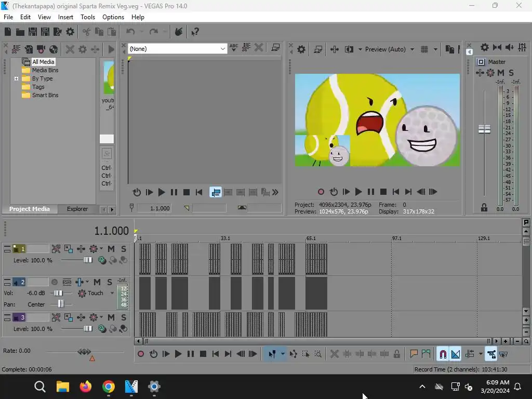Toggle Enable Snapping magnet button
Screen dimensions: 532x399
[443, 354]
